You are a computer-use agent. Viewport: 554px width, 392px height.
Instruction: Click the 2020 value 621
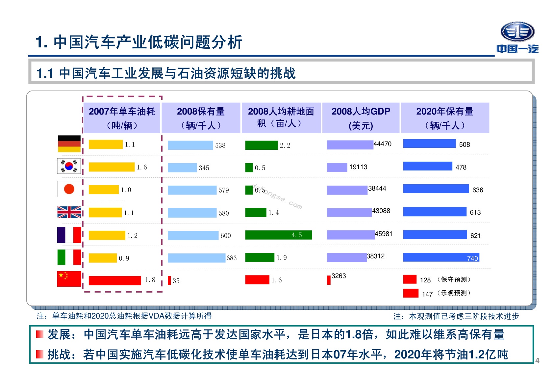(475, 236)
